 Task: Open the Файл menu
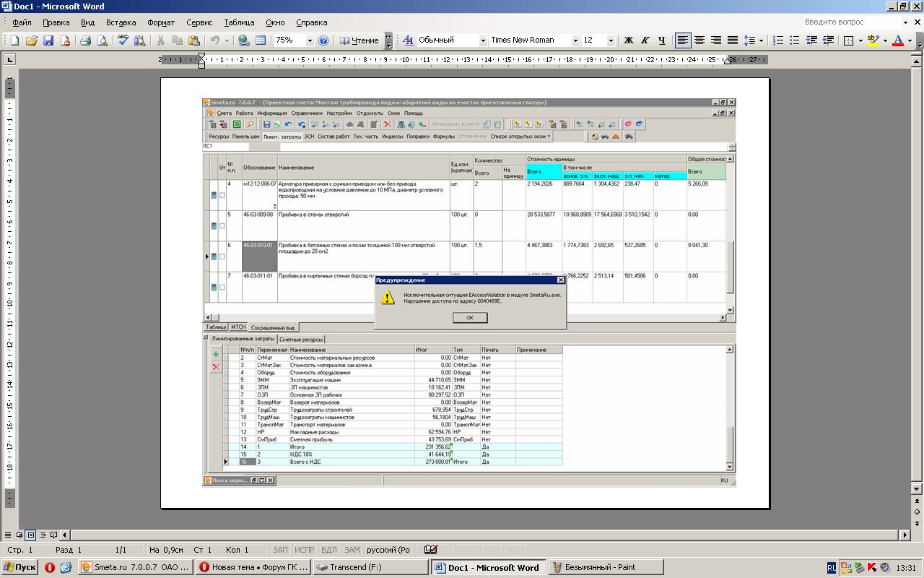tap(22, 22)
